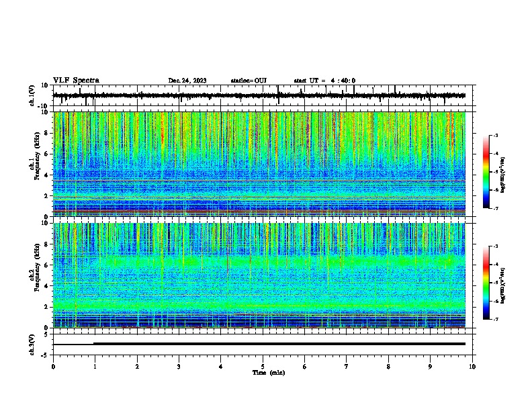Click the time axis tick label "3"
Screen dimensions: 532x411
coord(179,367)
